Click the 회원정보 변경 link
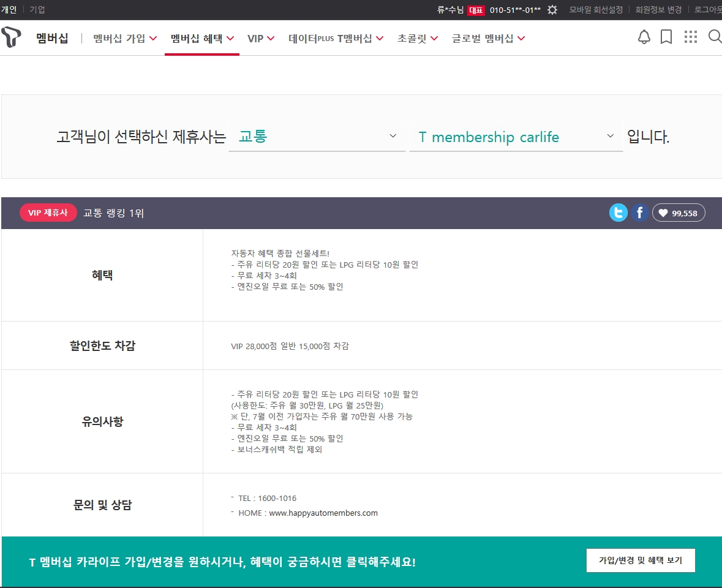Screen dimensions: 722x588 (x=658, y=10)
